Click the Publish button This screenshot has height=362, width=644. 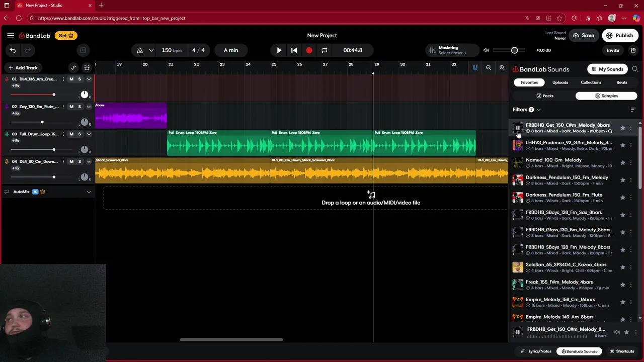pyautogui.click(x=620, y=36)
